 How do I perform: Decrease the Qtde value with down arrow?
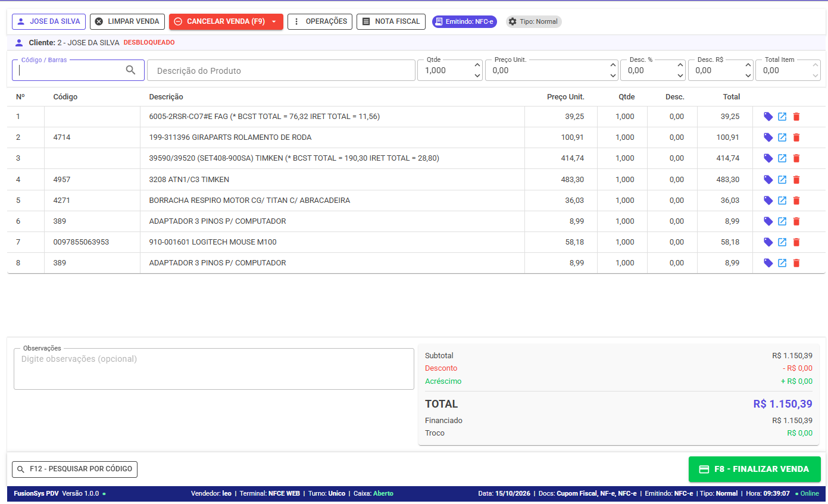point(477,76)
